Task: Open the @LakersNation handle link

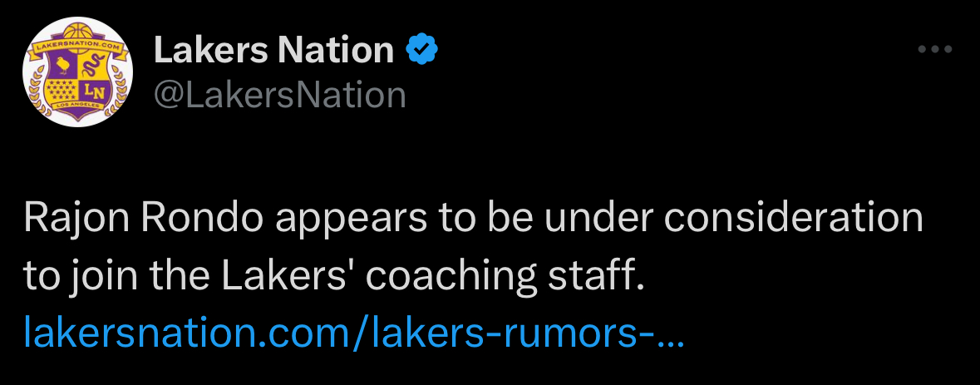Action: pyautogui.click(x=279, y=95)
